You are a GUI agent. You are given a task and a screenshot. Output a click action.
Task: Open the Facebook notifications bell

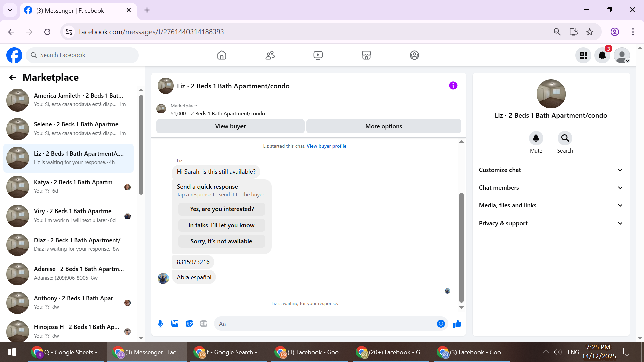click(602, 55)
